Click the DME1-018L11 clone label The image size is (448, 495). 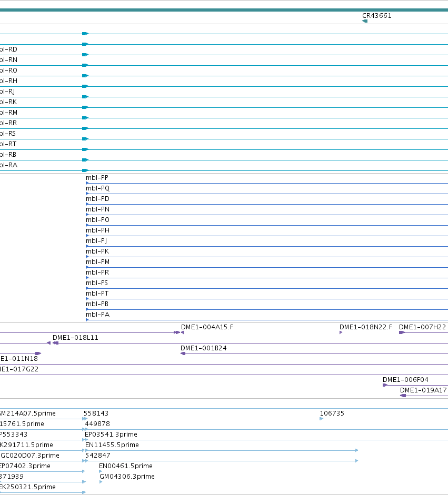click(x=75, y=338)
